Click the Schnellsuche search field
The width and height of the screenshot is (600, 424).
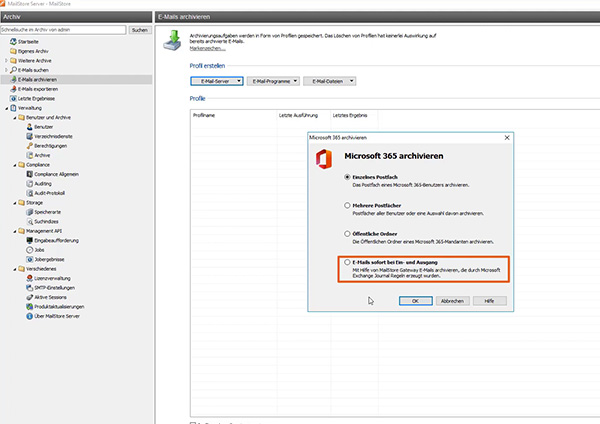(x=64, y=31)
